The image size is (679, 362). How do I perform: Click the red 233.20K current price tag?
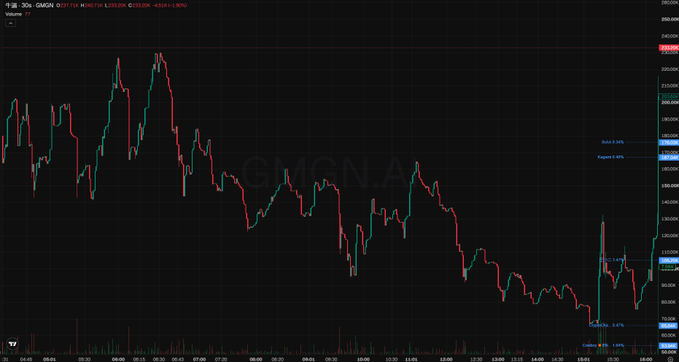668,48
